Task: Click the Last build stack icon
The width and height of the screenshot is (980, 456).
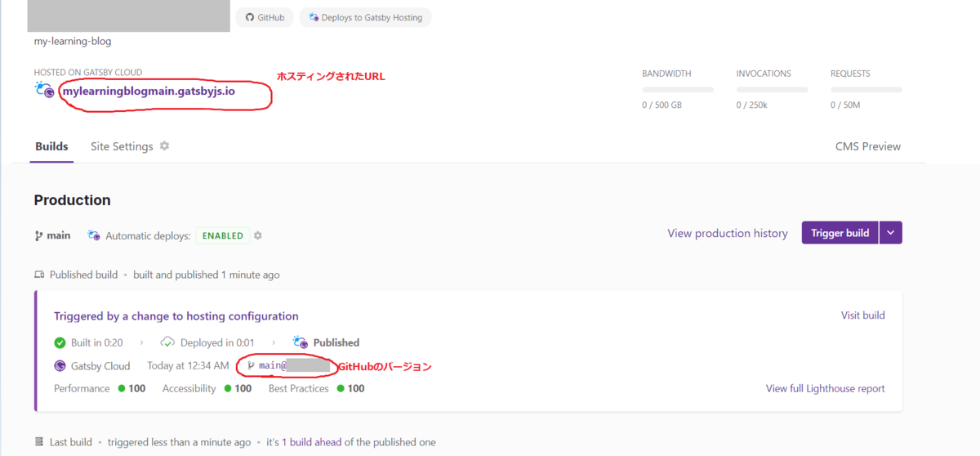Action: tap(39, 442)
